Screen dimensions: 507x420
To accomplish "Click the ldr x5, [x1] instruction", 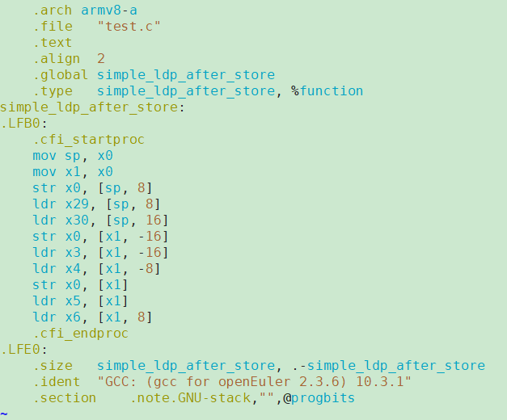I will pos(81,301).
